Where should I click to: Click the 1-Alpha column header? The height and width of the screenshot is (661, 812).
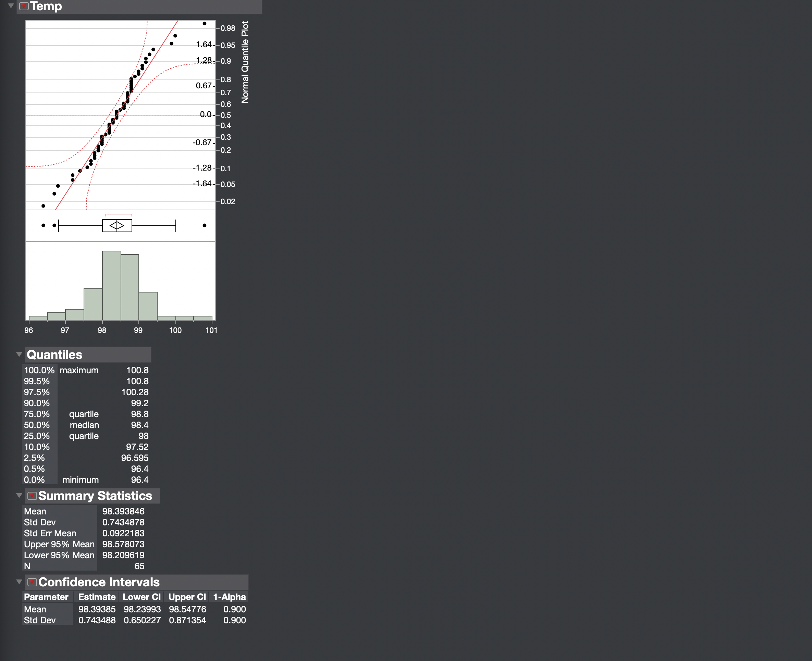click(229, 597)
